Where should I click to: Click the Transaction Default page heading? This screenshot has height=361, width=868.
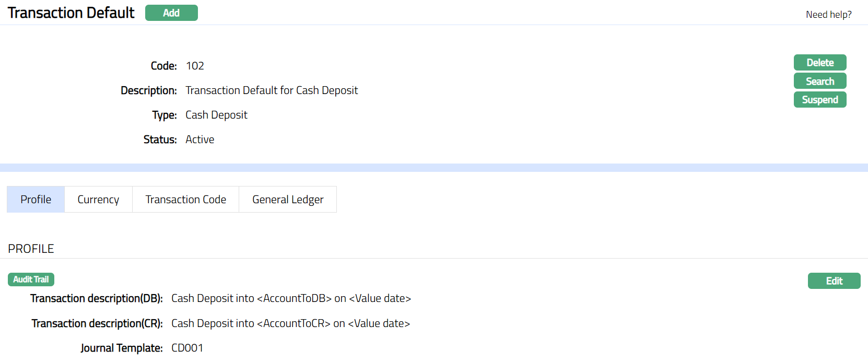coord(71,13)
